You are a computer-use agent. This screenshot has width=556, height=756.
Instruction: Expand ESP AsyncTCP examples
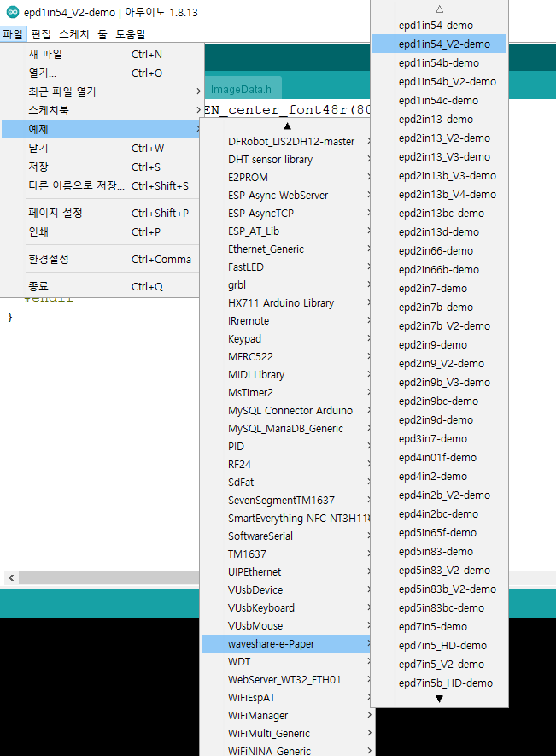pos(286,213)
